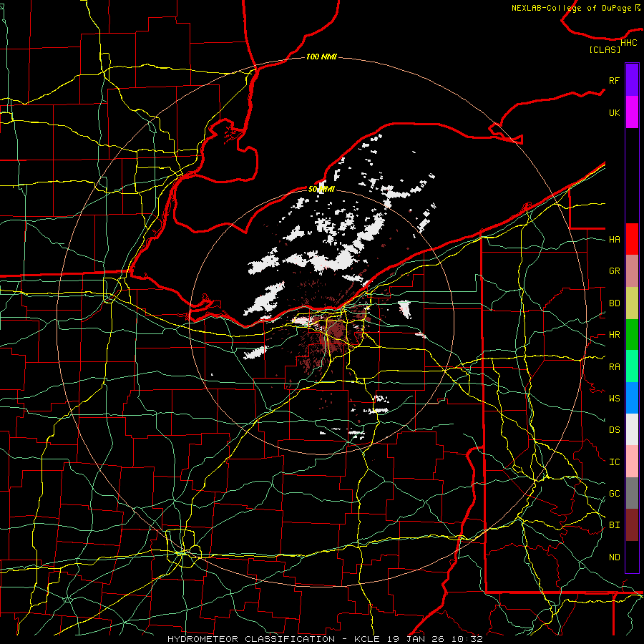Click the ND legend label
The image size is (644, 644).
[614, 557]
